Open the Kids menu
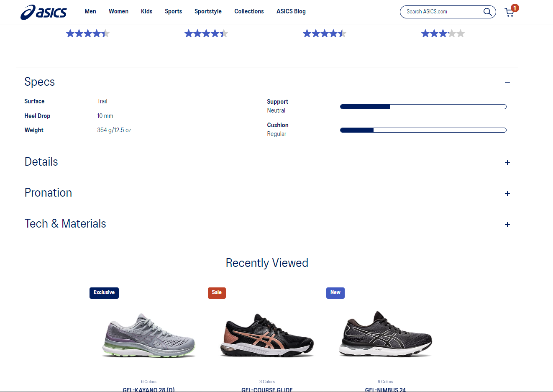This screenshot has height=392, width=553. point(146,11)
